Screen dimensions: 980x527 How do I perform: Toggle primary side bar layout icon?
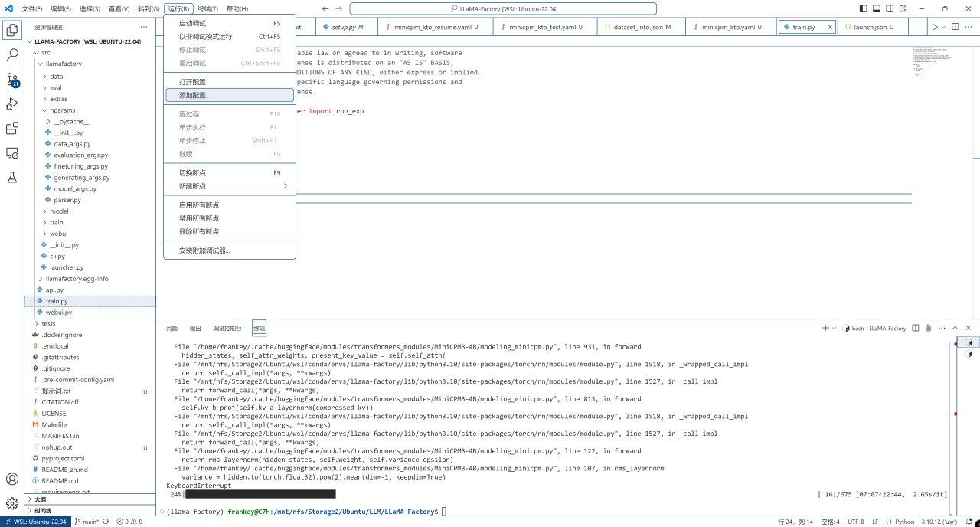coord(864,8)
